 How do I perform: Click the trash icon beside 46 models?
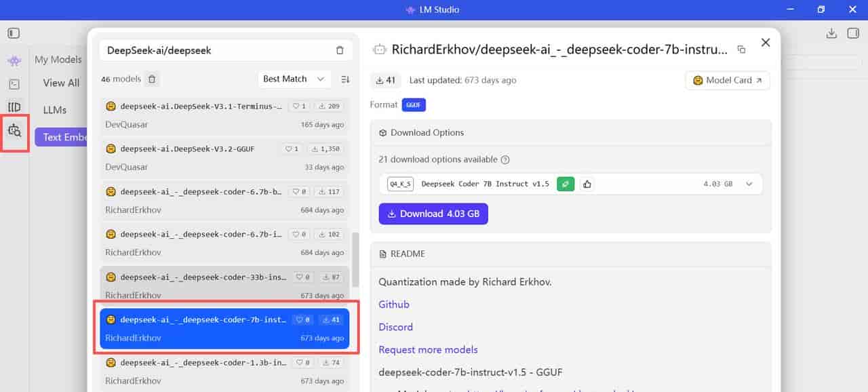[152, 79]
